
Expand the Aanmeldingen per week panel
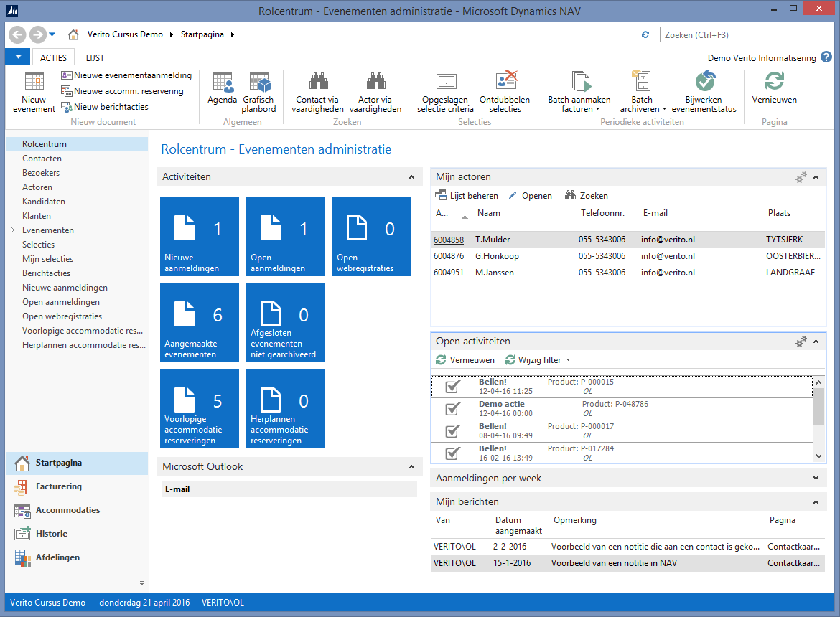[816, 479]
